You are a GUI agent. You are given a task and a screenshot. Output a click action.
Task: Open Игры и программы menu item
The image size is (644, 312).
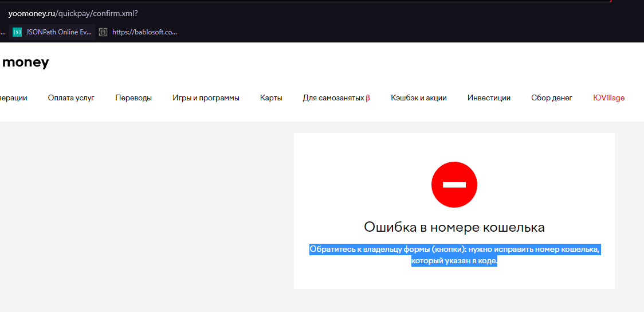(206, 98)
